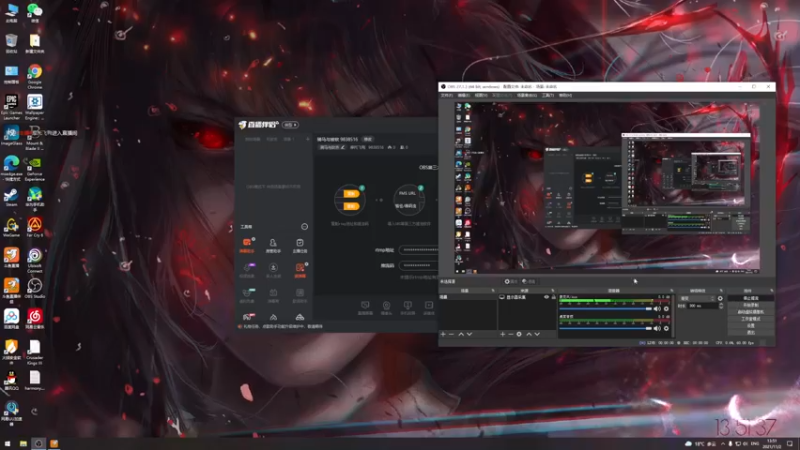Open Steam desktop icon
Screen dimensions: 800x450
pos(11,197)
